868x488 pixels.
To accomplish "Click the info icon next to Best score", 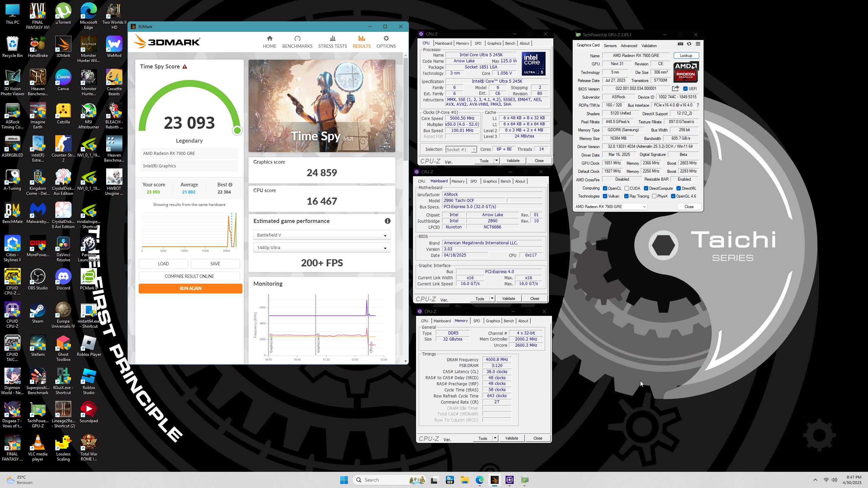I will tap(231, 185).
